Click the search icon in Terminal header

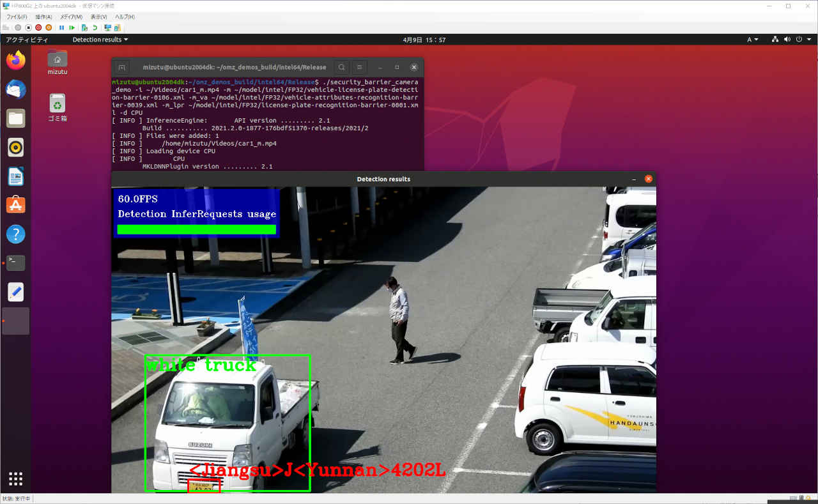pyautogui.click(x=342, y=67)
